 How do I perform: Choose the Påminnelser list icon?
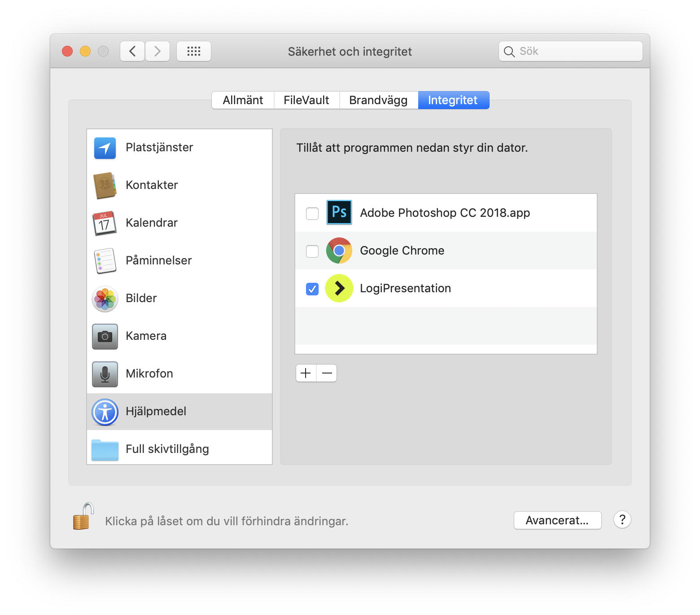click(105, 261)
